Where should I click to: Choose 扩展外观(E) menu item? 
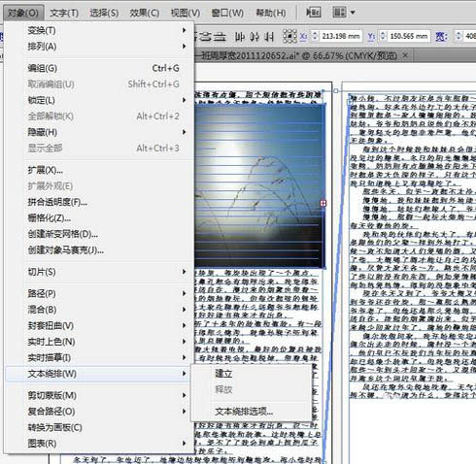tap(98, 186)
